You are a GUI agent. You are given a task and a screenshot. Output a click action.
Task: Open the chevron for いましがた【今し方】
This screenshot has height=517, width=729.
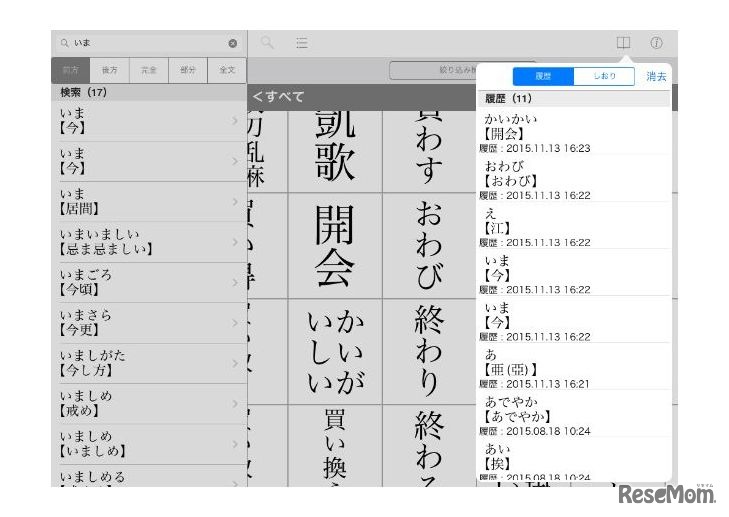235,363
